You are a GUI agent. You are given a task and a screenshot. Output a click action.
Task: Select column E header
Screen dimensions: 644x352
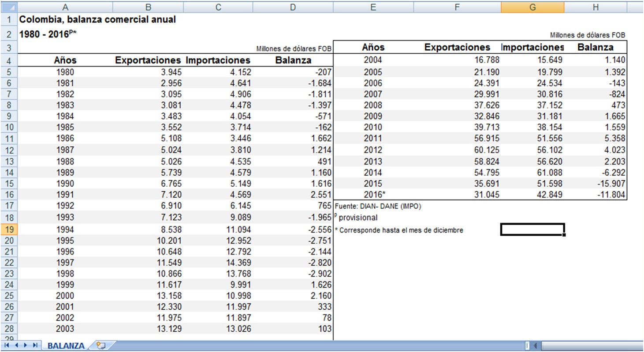(373, 7)
